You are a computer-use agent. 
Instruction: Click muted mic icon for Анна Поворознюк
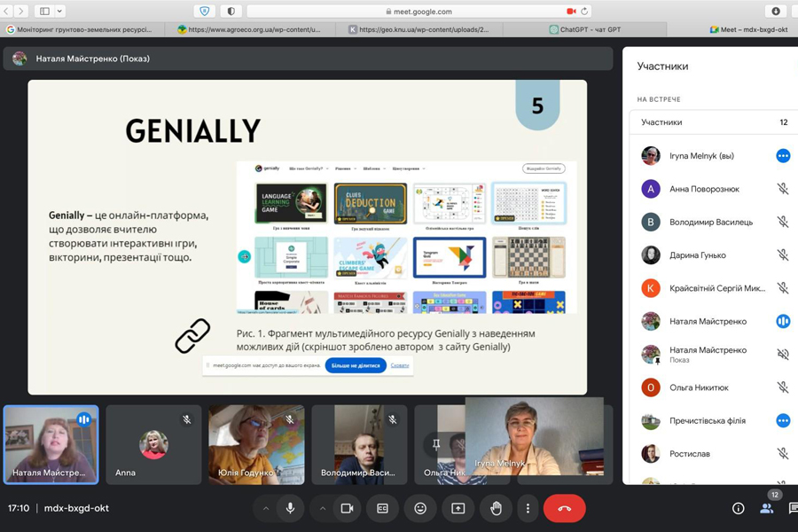click(x=783, y=189)
